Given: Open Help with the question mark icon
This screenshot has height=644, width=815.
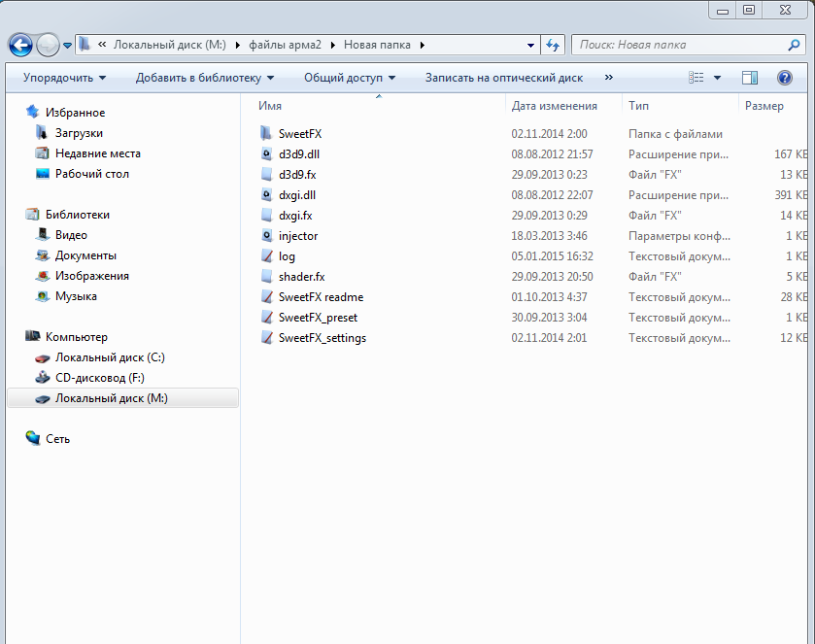Looking at the screenshot, I should click(x=784, y=78).
